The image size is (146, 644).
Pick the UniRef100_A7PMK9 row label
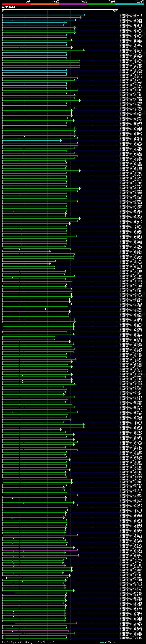click(131, 246)
